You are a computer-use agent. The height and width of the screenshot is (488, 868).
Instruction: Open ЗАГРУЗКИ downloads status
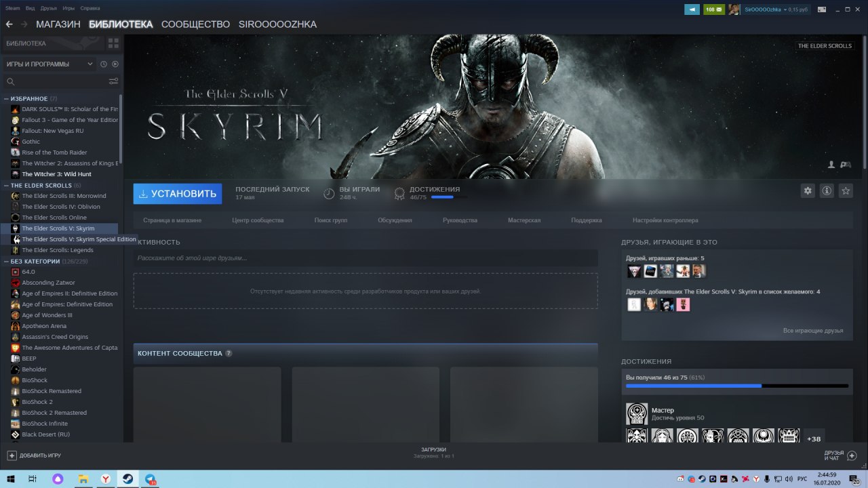pos(434,453)
